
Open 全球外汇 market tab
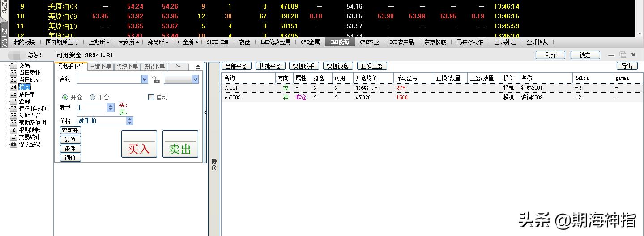point(505,42)
